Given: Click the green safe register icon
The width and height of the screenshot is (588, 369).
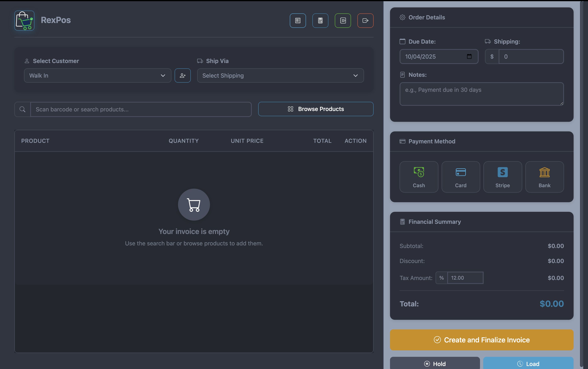Looking at the screenshot, I should [343, 20].
